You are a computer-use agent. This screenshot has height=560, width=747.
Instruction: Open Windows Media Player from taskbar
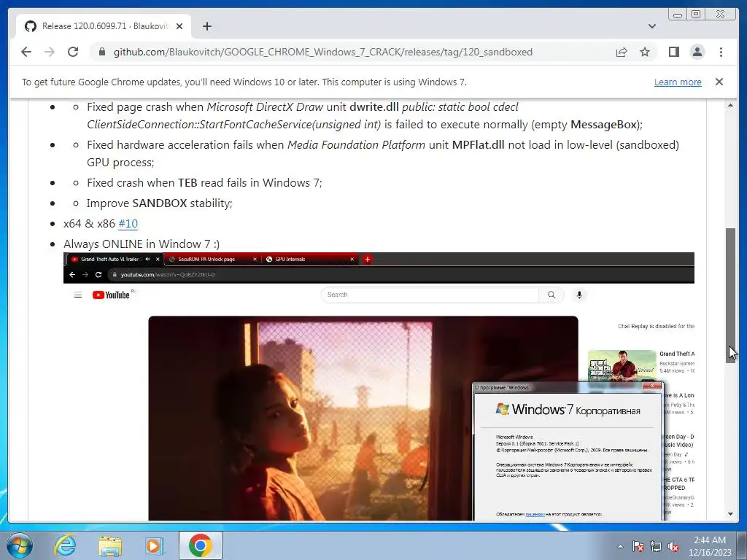(154, 545)
